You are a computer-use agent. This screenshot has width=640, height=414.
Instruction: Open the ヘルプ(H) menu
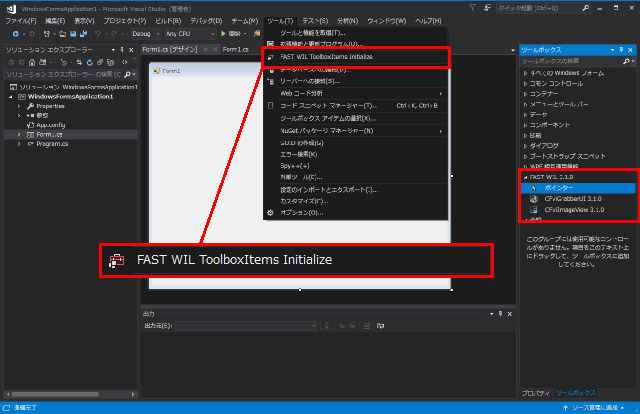click(428, 21)
